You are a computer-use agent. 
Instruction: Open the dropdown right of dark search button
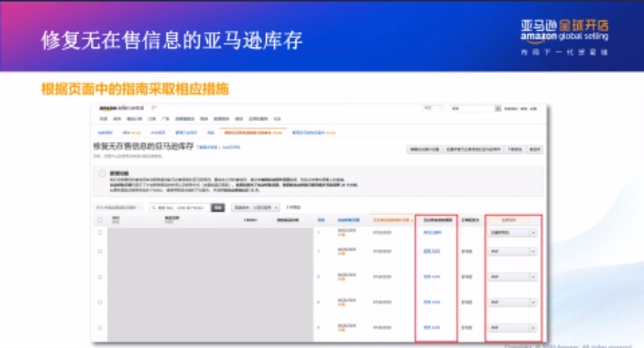click(x=255, y=207)
